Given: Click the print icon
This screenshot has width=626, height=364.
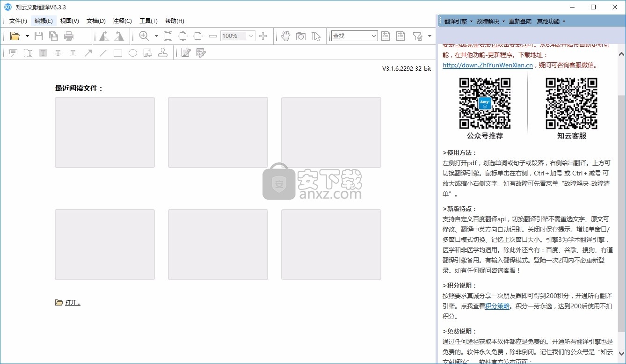Looking at the screenshot, I should coord(69,36).
